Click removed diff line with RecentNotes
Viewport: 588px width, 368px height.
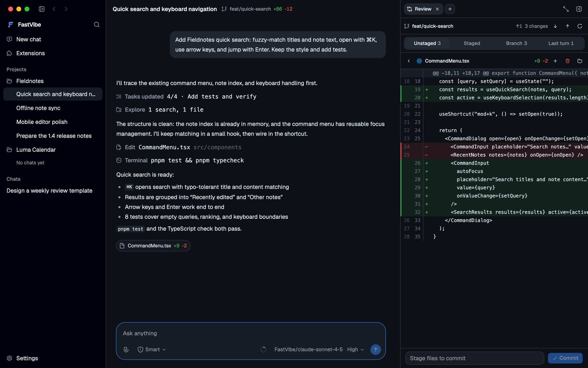tap(494, 155)
